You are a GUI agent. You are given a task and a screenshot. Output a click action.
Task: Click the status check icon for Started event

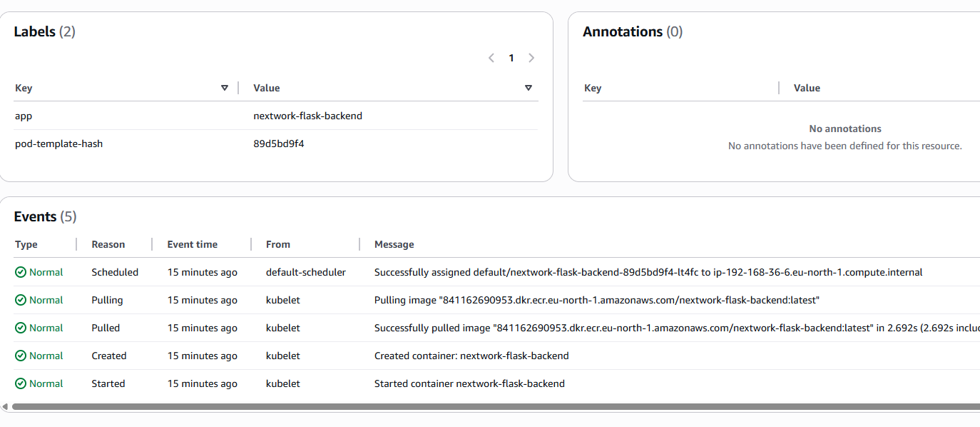[21, 383]
